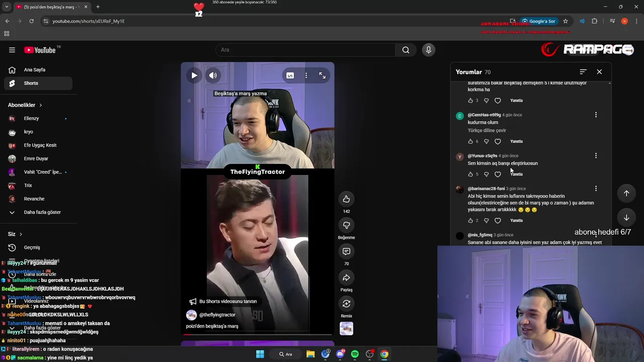Open Ana Sayfa in the sidebar
644x362 pixels.
coord(38,70)
